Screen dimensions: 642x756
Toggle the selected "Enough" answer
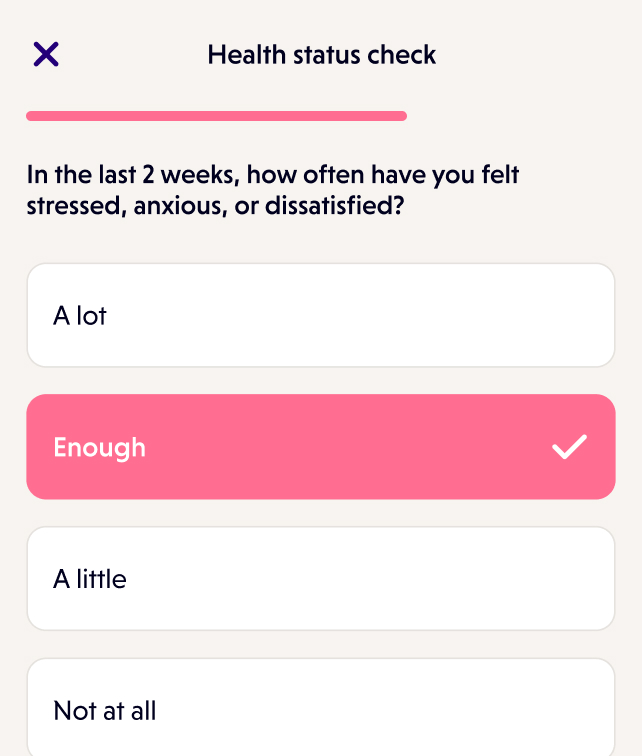point(320,447)
